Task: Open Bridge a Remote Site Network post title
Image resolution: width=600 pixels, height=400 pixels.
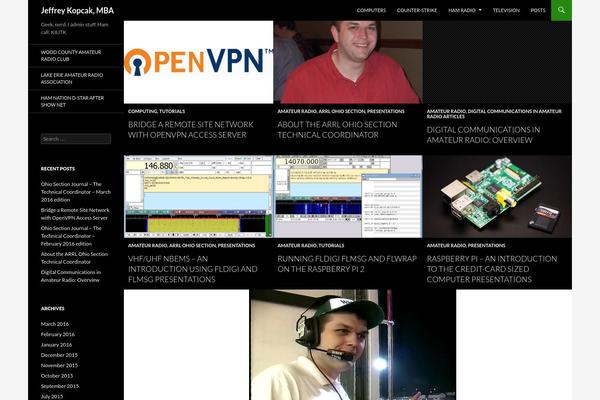Action: pos(190,129)
